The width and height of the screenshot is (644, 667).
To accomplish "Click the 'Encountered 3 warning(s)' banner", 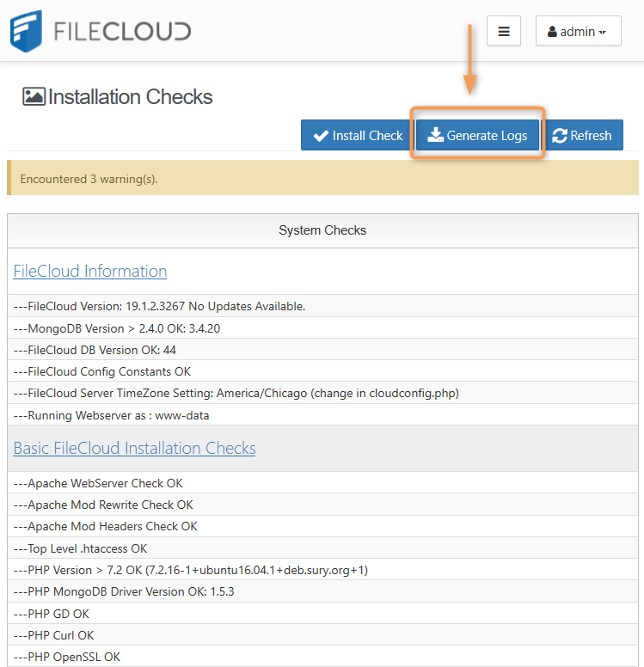I will [322, 179].
